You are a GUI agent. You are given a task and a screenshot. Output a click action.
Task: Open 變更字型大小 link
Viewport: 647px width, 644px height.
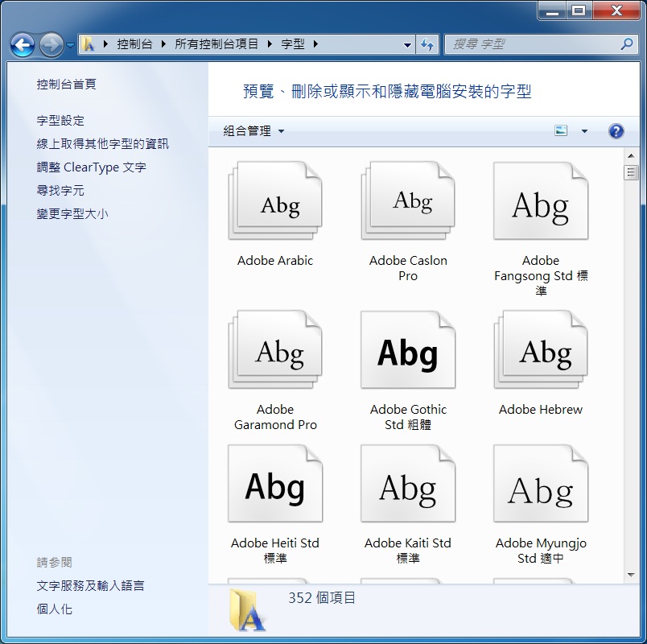point(72,214)
